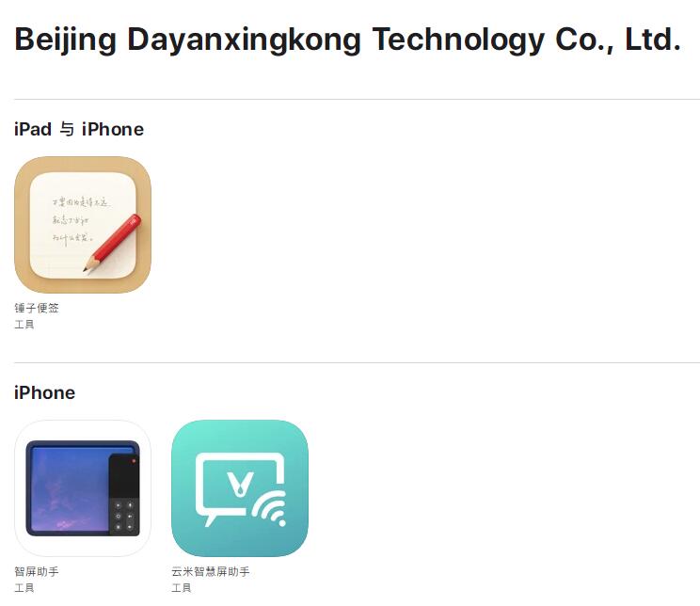Screen dimensions: 700x606
Task: Open the 智屏助手 app name link
Action: 37,571
